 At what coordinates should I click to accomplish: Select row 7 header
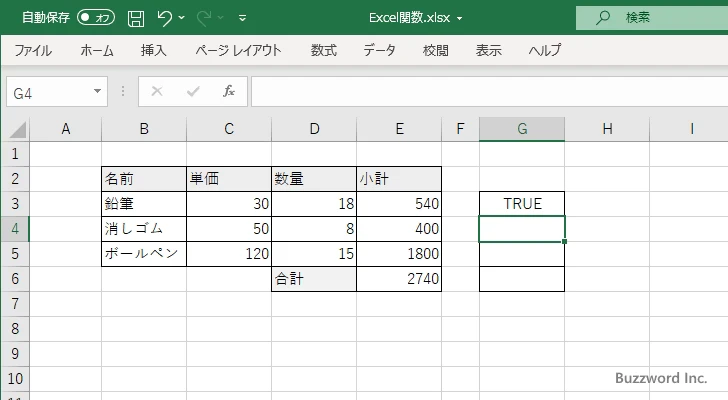(x=15, y=304)
